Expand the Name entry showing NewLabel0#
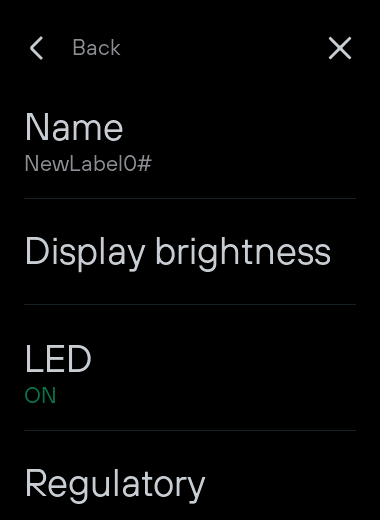This screenshot has width=380, height=520. [190, 143]
